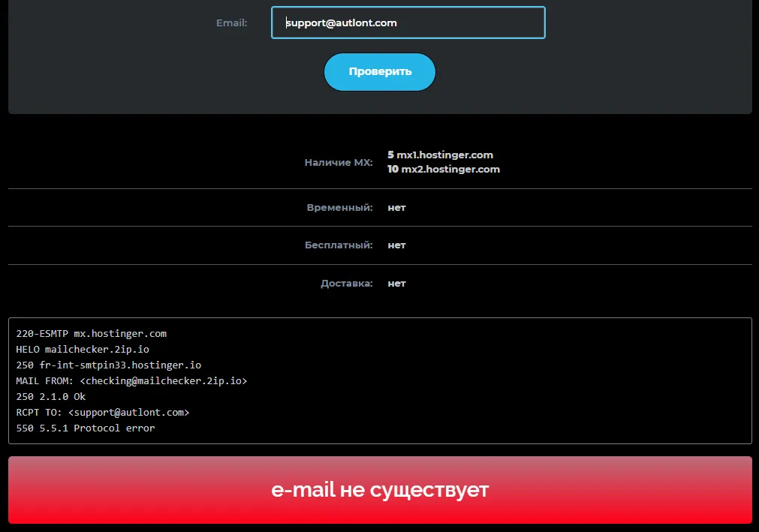This screenshot has width=759, height=532.
Task: Click the Email: label
Action: click(231, 23)
